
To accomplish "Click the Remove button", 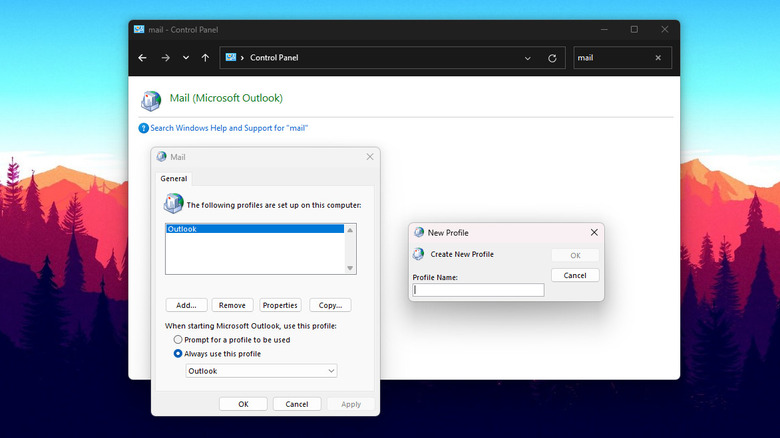I will pyautogui.click(x=232, y=305).
